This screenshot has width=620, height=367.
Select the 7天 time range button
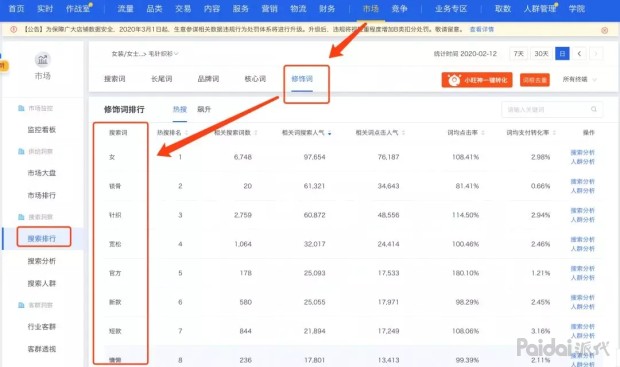point(518,54)
